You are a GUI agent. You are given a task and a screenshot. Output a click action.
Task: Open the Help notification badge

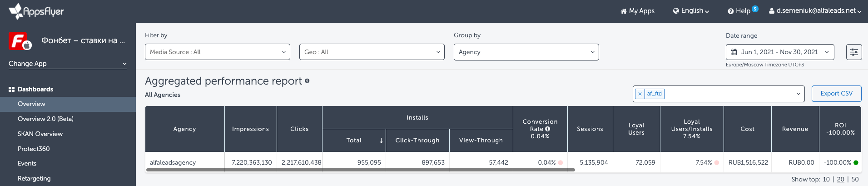(x=755, y=9)
